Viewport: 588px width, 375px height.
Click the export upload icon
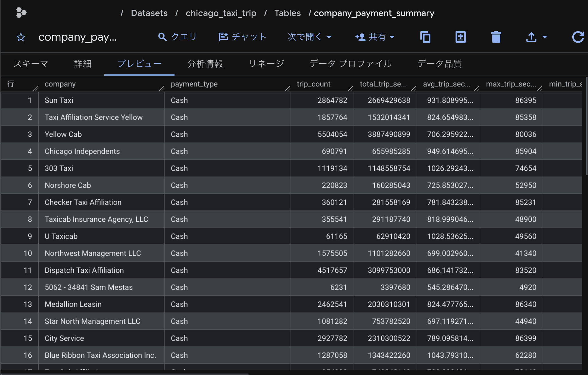[x=531, y=37]
